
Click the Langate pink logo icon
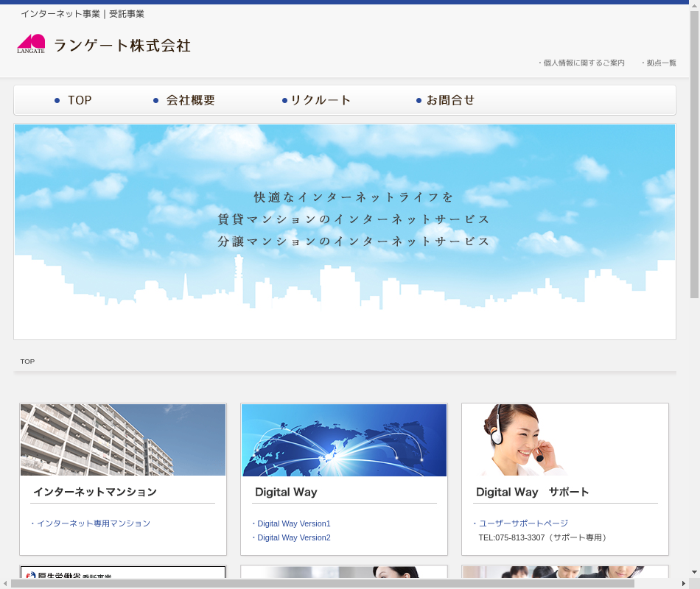(x=31, y=44)
